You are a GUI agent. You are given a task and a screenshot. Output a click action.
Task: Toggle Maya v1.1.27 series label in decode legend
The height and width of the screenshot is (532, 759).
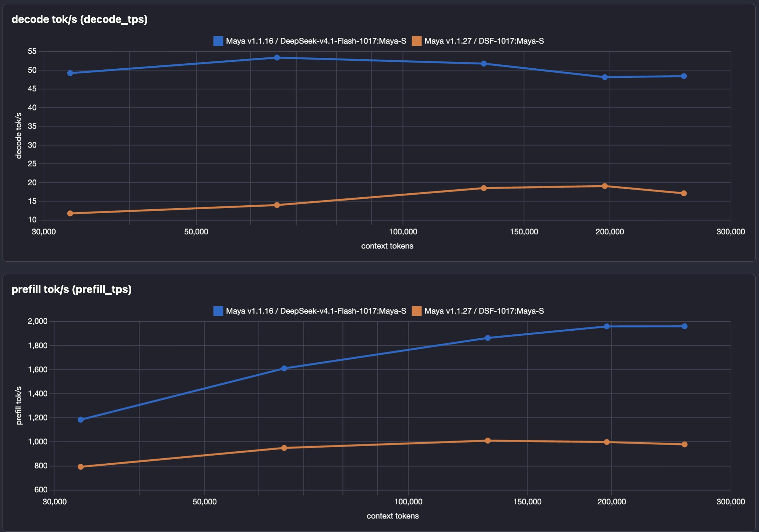(x=484, y=41)
